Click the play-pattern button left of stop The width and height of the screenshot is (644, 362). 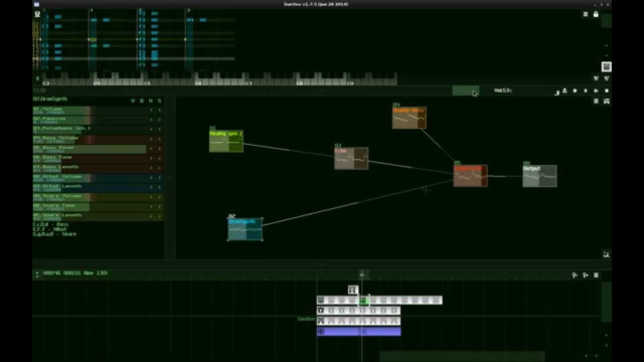coord(596,91)
